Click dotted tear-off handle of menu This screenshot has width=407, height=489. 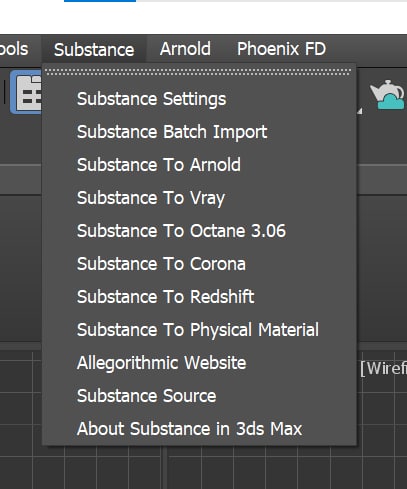click(198, 72)
